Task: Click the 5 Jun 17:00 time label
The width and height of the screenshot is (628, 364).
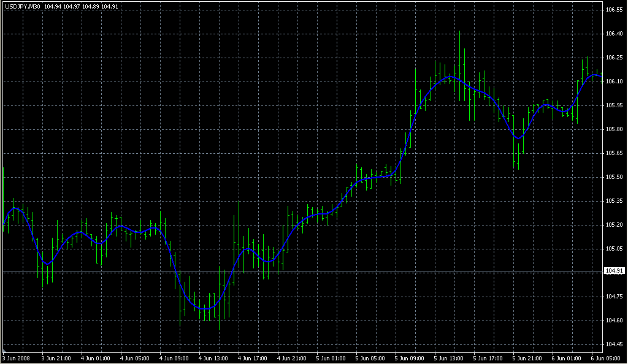Action: [x=488, y=358]
